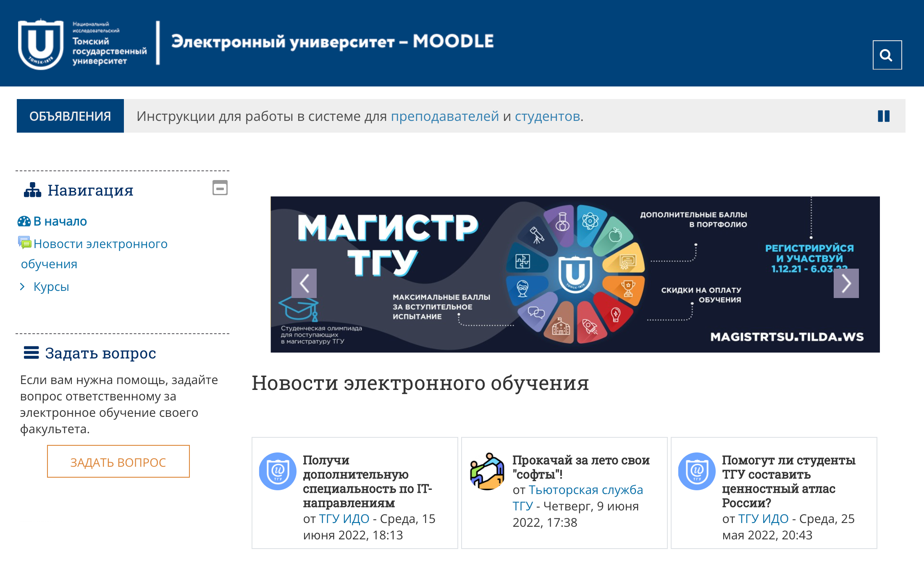Pause the announcements ticker

(884, 116)
